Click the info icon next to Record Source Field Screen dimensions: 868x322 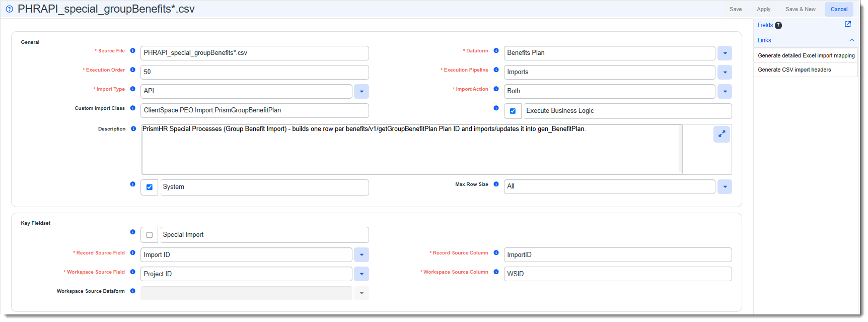tap(133, 252)
